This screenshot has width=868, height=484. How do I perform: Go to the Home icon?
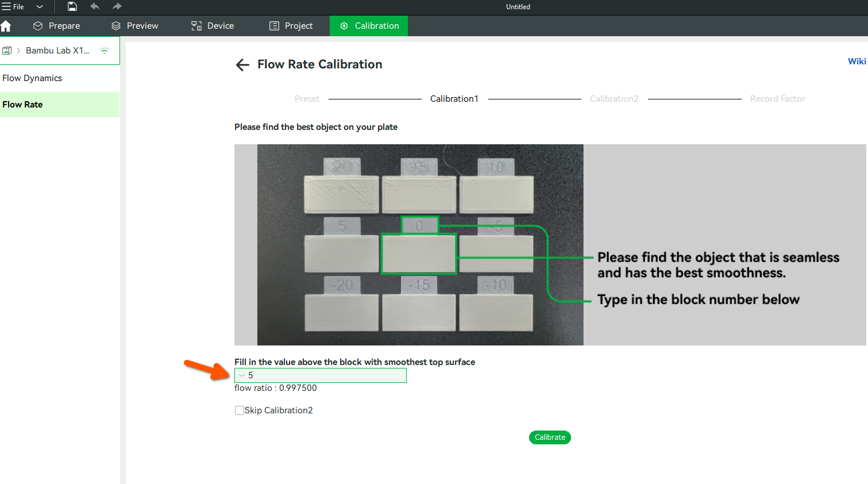tap(6, 26)
